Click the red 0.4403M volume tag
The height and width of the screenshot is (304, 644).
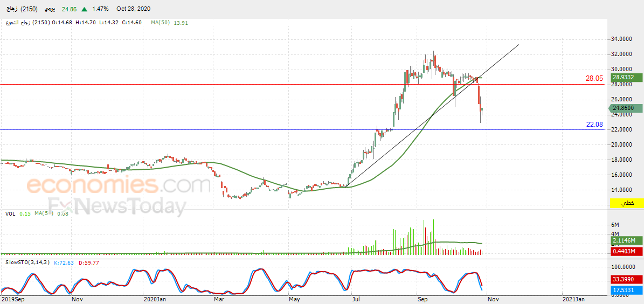[x=626, y=252]
